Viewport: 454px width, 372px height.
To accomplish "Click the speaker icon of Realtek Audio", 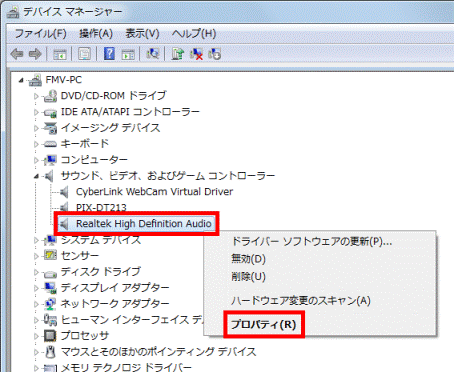I will point(64,224).
